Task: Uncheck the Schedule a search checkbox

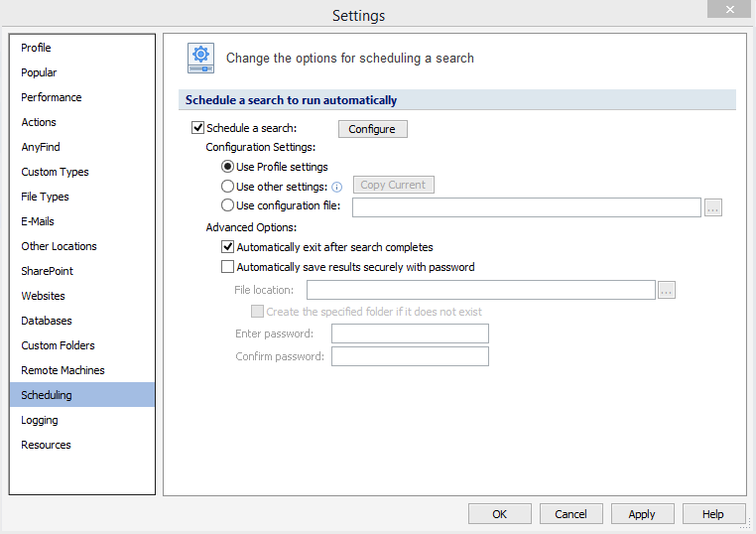Action: [197, 127]
